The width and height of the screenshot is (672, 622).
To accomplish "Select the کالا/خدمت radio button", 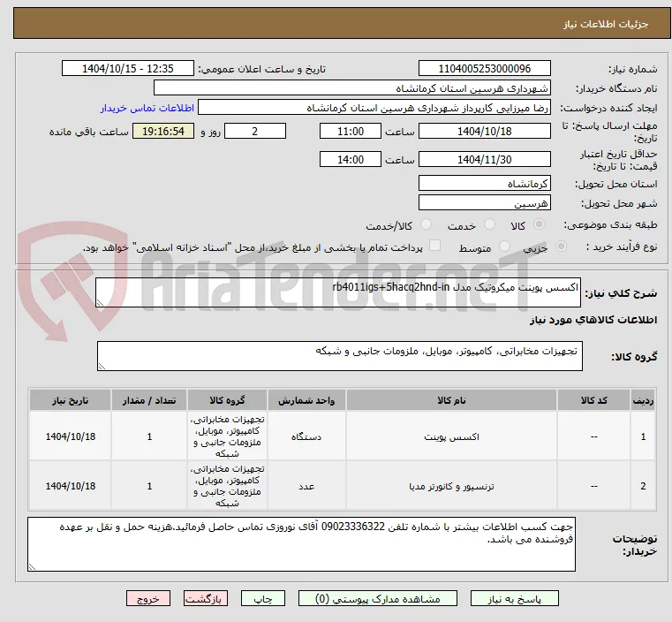I will [426, 224].
